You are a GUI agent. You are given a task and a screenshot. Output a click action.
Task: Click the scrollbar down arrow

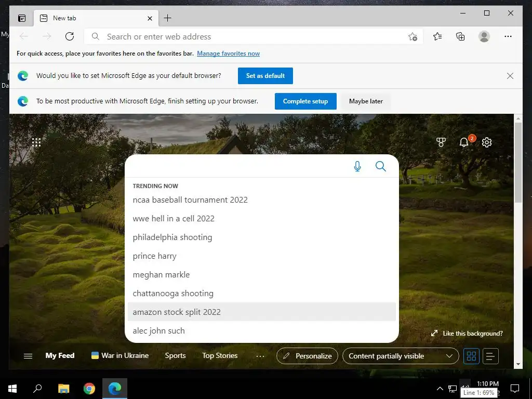tap(518, 364)
